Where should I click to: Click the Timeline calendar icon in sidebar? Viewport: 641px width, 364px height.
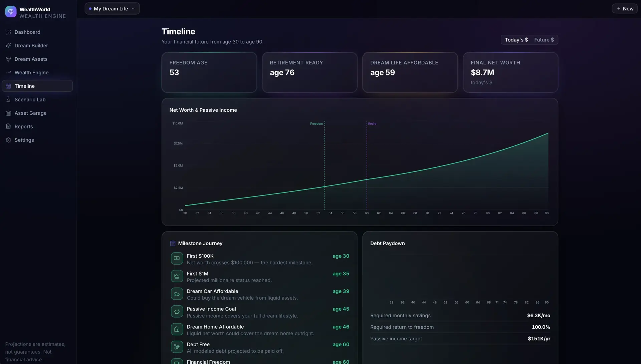(x=8, y=86)
